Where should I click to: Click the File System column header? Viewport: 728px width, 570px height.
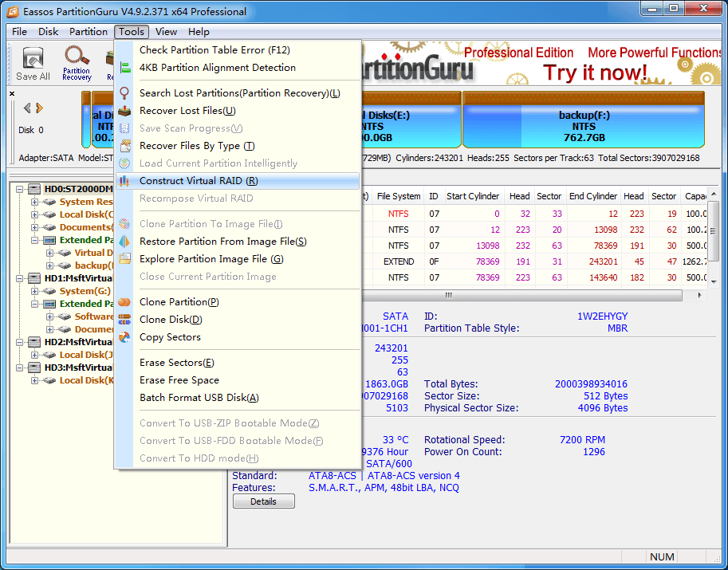point(399,196)
